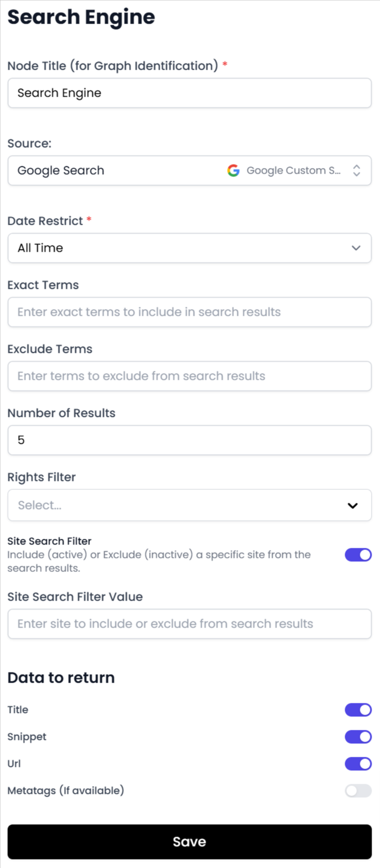The image size is (380, 868).
Task: Turn off the Snippet toggle
Action: coord(358,737)
